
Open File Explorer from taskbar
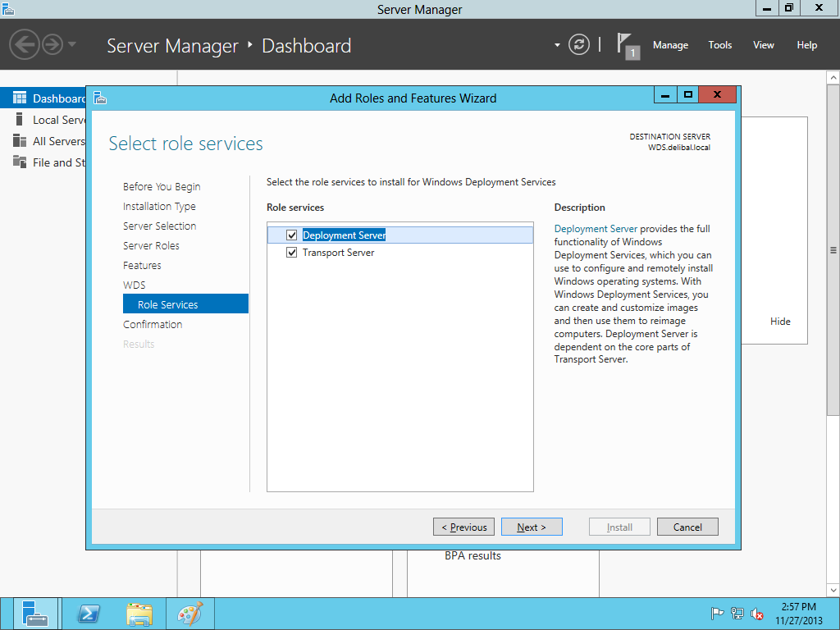pyautogui.click(x=139, y=614)
